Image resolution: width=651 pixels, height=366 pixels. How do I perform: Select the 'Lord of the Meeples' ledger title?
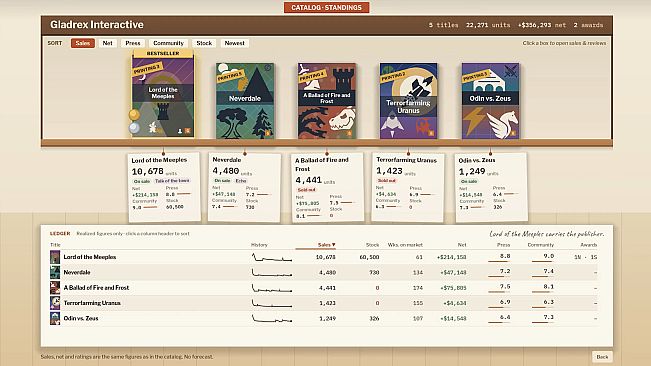(x=90, y=257)
